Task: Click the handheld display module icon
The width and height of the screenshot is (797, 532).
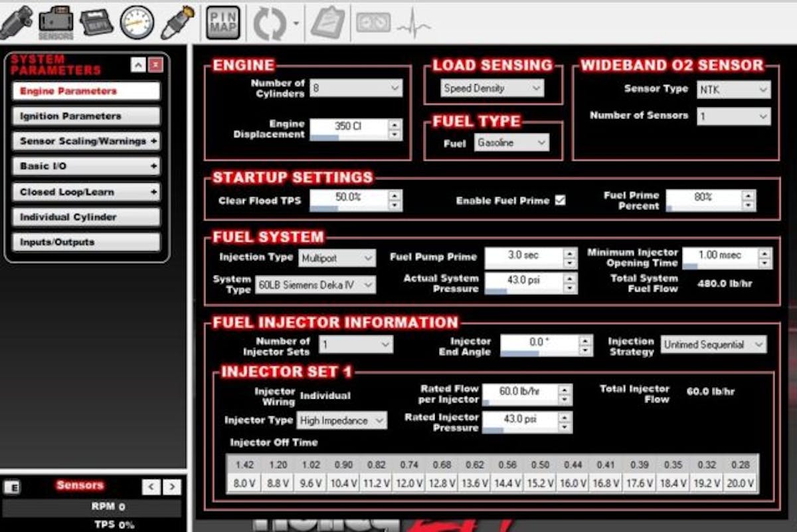Action: click(96, 22)
